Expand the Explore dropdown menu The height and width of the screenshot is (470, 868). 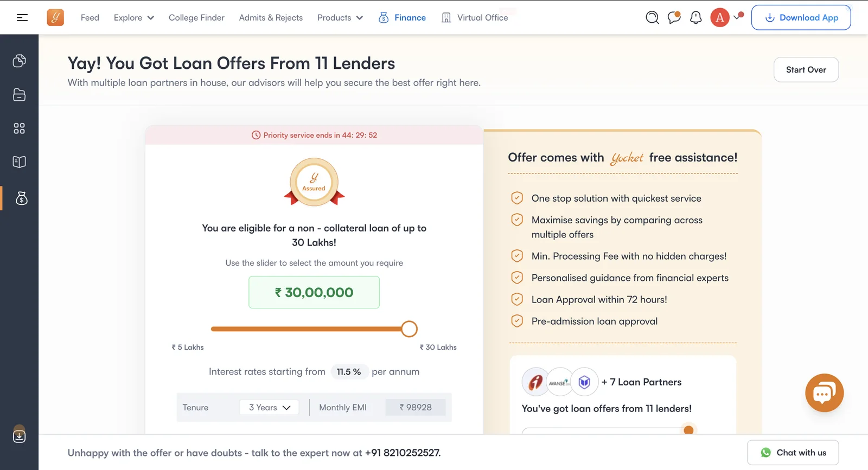click(134, 18)
